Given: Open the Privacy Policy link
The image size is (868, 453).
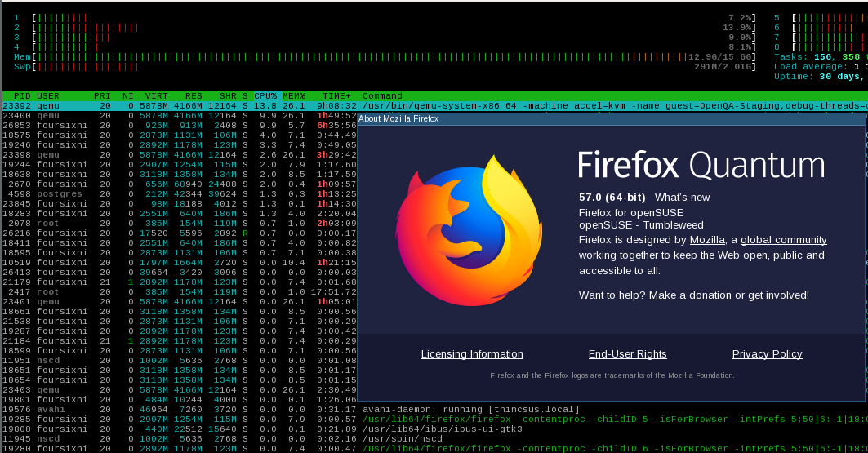Looking at the screenshot, I should 767,354.
